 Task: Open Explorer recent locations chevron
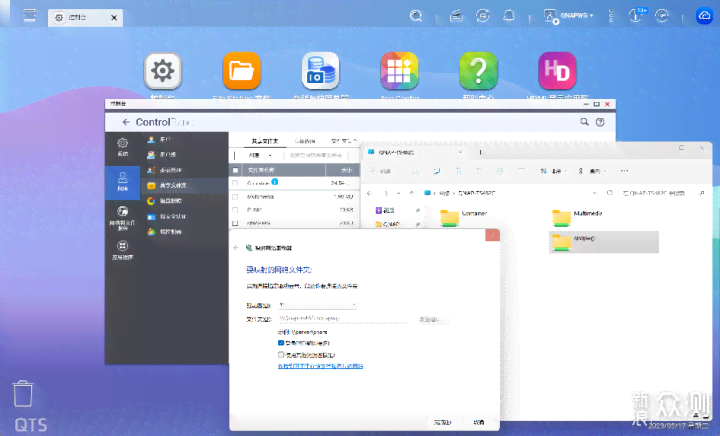tap(399, 193)
